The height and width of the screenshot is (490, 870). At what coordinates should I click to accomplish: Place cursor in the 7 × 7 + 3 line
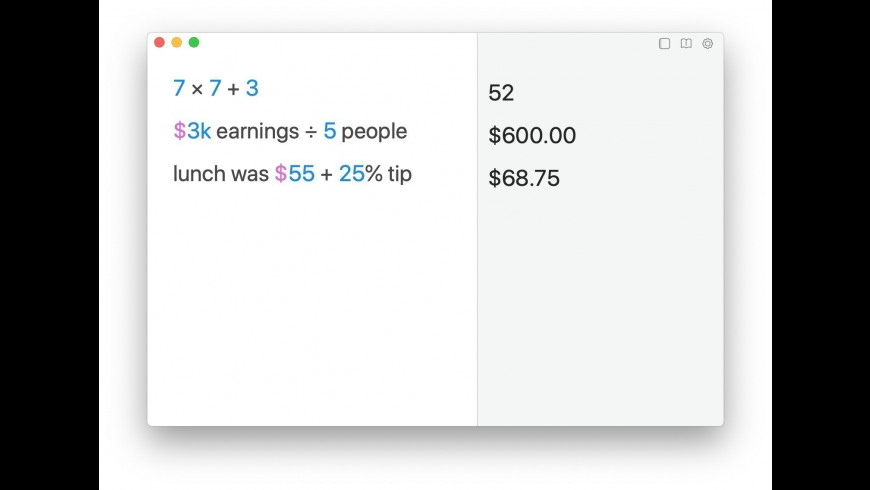[x=216, y=88]
